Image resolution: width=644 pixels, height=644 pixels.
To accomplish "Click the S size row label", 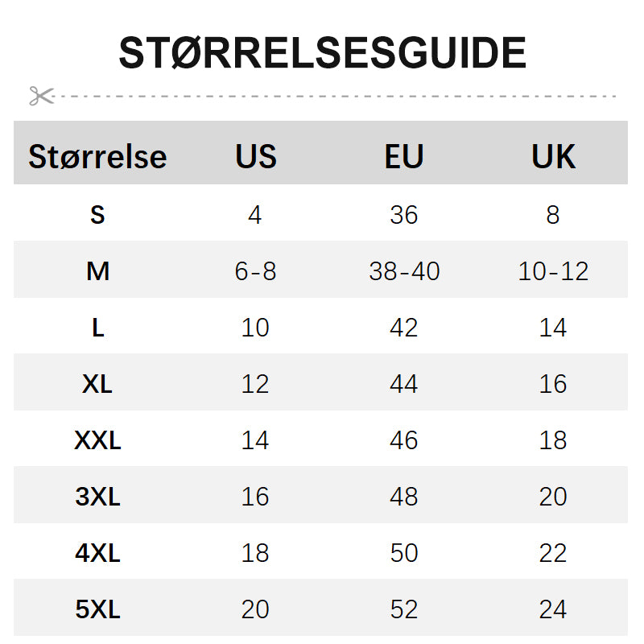I will click(97, 215).
